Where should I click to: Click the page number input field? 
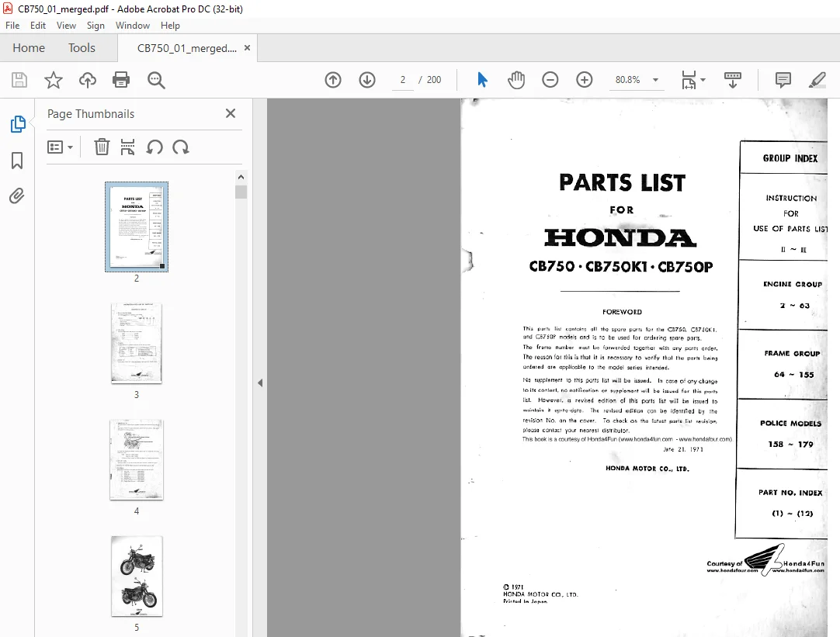[403, 80]
